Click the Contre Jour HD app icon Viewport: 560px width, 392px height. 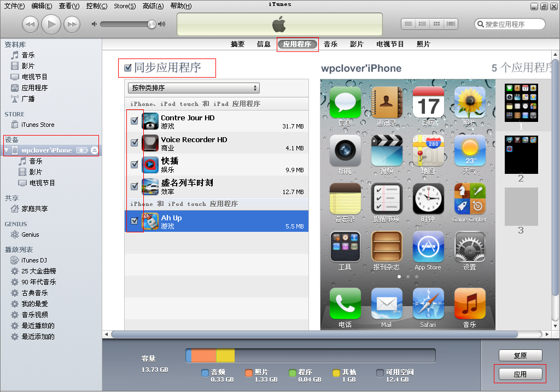[150, 121]
